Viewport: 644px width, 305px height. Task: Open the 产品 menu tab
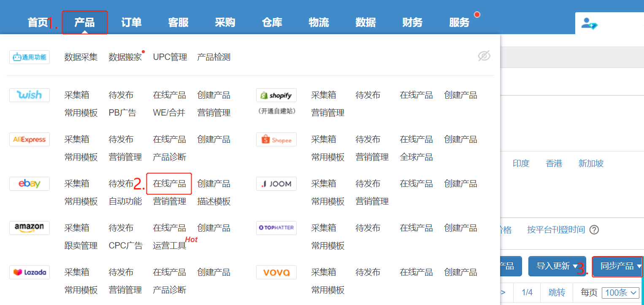84,22
